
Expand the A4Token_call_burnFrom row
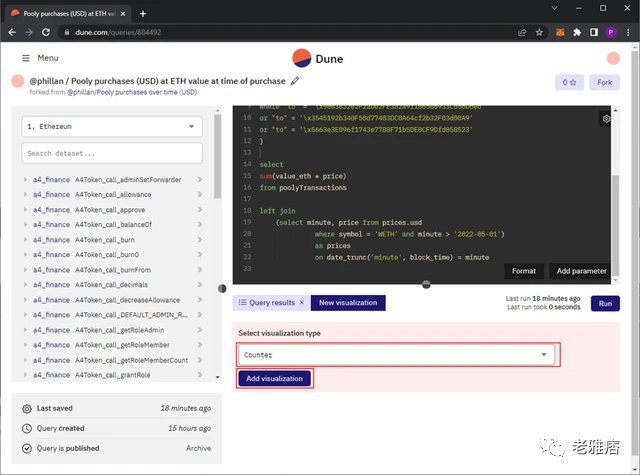click(25, 270)
